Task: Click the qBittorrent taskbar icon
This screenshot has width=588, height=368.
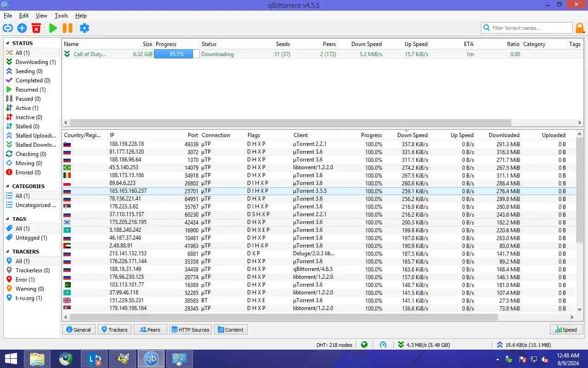Action: click(151, 359)
